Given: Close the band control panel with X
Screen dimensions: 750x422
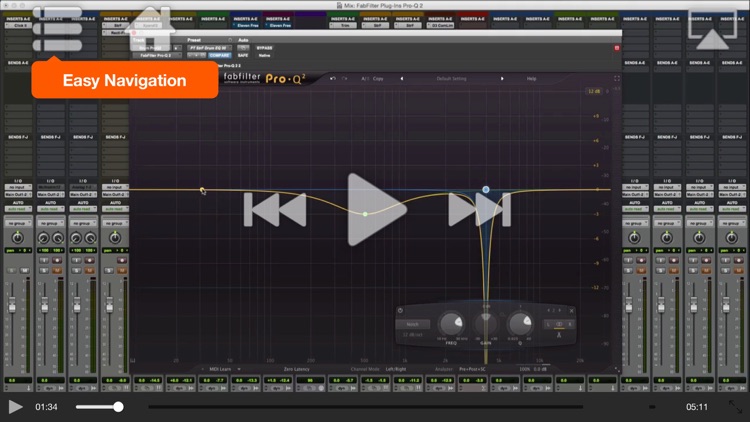Looking at the screenshot, I should [x=572, y=311].
